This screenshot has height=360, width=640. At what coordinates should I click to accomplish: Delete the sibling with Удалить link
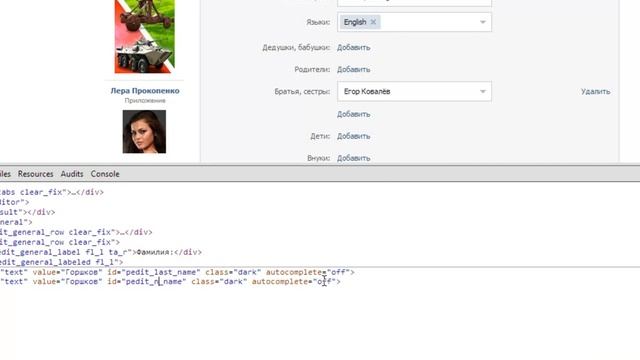coord(596,91)
